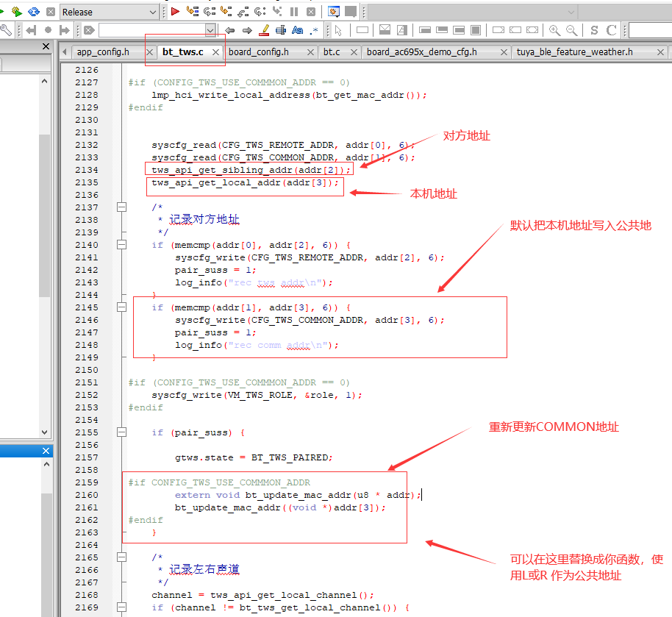Click the Jump back arrow icon
Viewport: 672px width, 617px height.
31,30
